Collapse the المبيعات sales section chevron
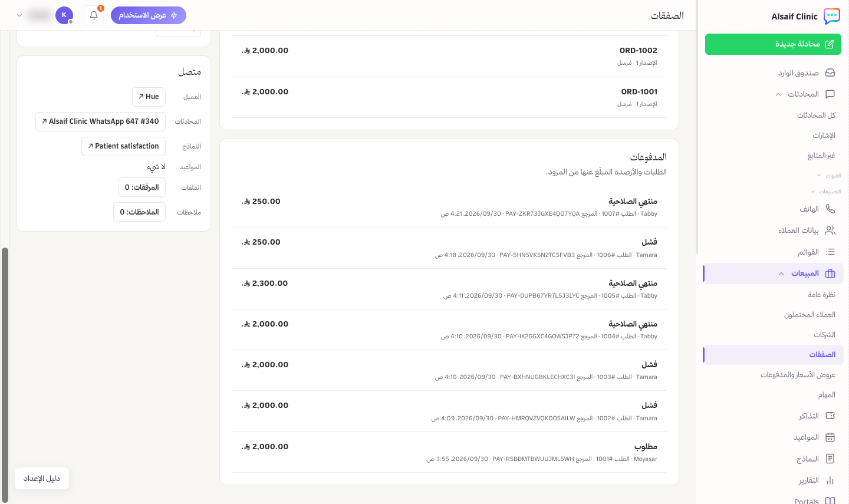The width and height of the screenshot is (849, 504). pyautogui.click(x=781, y=274)
